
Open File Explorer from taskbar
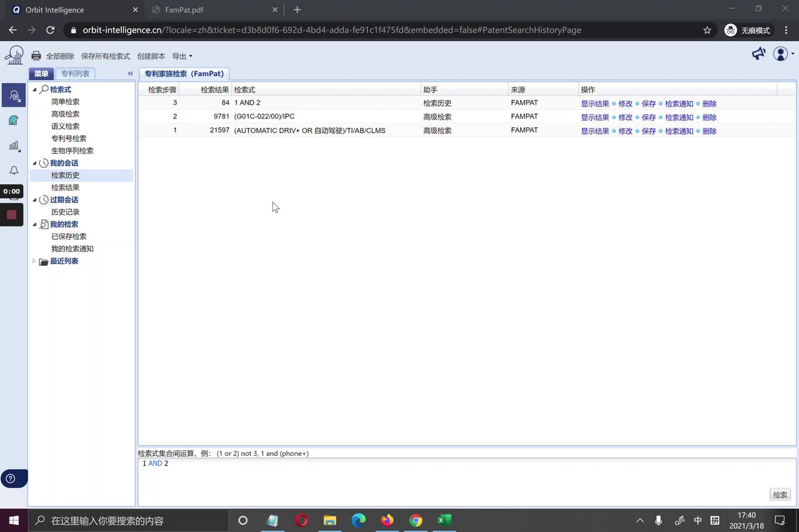[x=330, y=520]
